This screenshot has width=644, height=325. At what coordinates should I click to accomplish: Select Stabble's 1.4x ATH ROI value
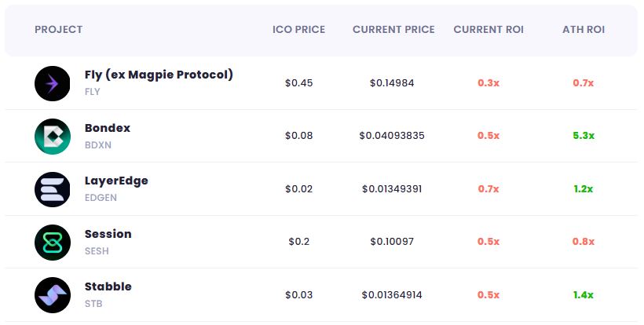click(584, 294)
